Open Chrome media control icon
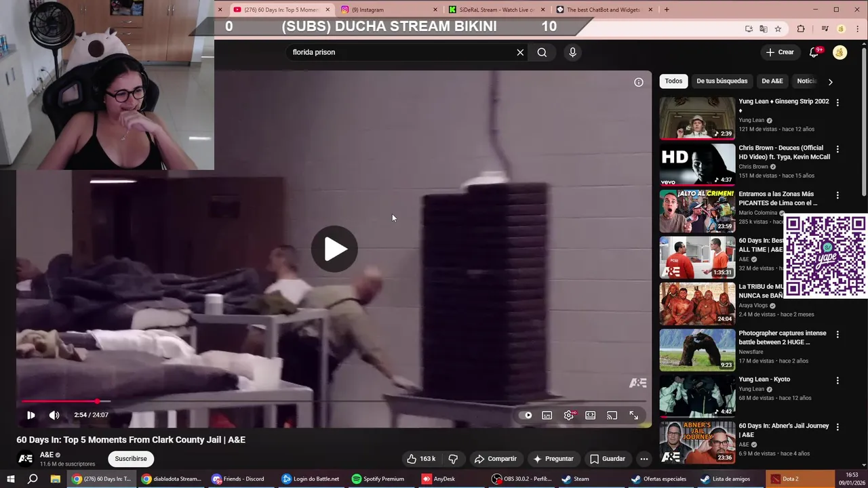Image resolution: width=868 pixels, height=488 pixels. [825, 28]
